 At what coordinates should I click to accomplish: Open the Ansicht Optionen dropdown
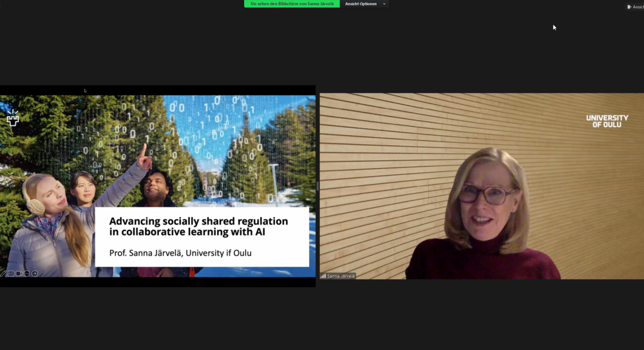tap(361, 4)
